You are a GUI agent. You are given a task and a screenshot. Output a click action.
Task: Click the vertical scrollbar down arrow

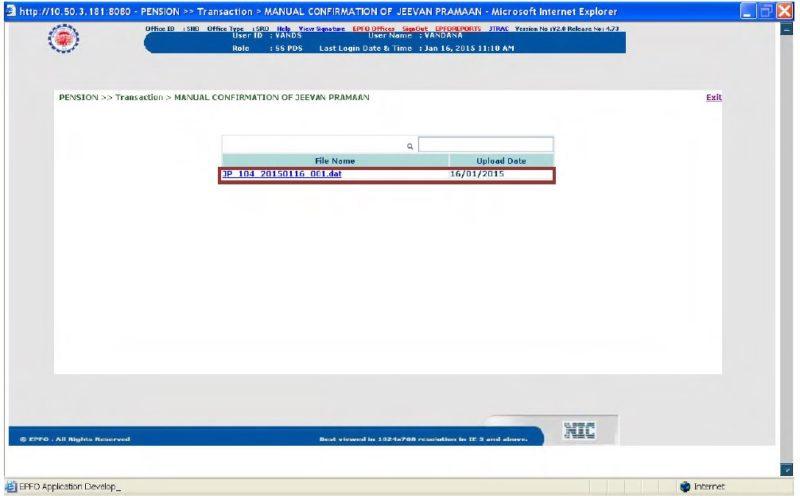point(786,469)
